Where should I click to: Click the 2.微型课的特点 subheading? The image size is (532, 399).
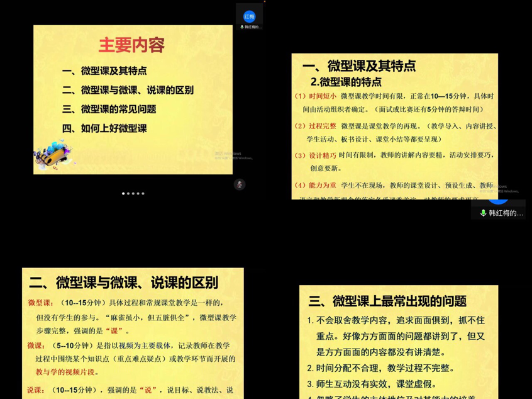point(346,82)
